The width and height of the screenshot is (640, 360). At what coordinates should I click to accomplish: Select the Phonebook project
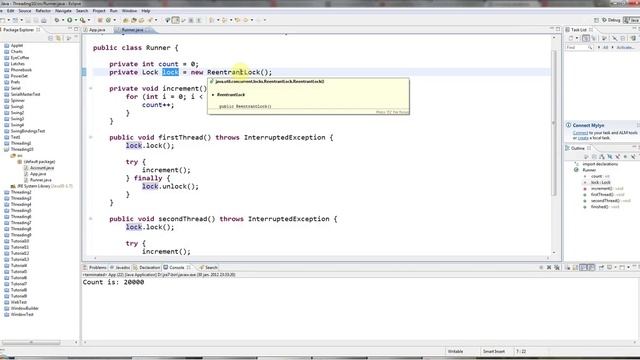[x=18, y=70]
